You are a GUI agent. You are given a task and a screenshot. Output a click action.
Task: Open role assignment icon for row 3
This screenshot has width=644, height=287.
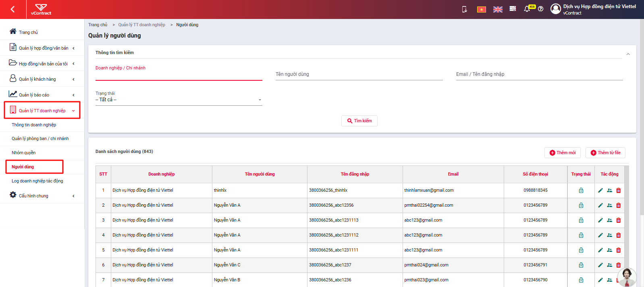tap(609, 220)
